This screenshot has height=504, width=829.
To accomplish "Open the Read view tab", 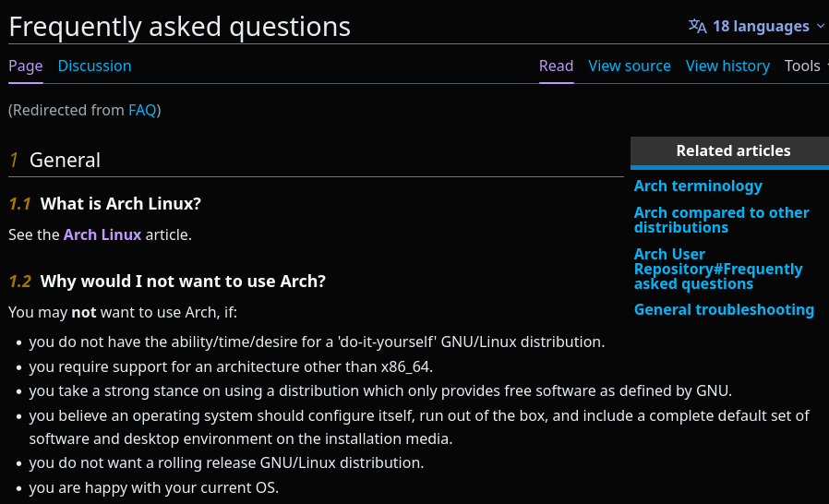I will 556,66.
